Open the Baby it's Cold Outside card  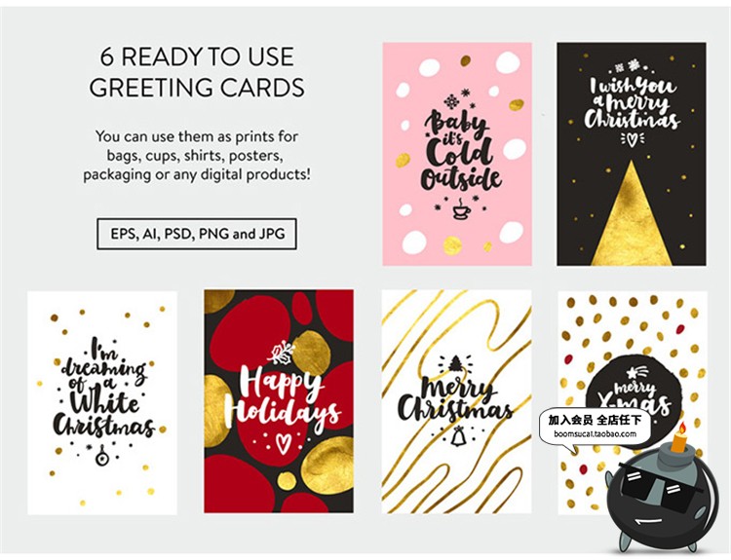pyautogui.click(x=457, y=154)
